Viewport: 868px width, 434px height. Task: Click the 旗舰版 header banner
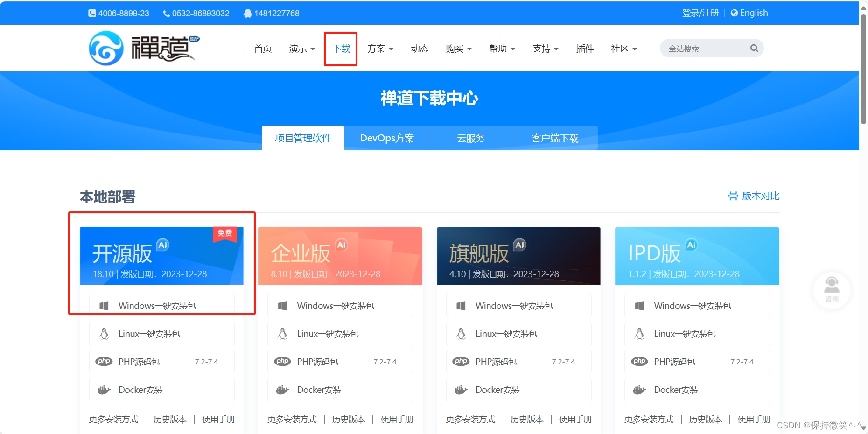[x=518, y=256]
